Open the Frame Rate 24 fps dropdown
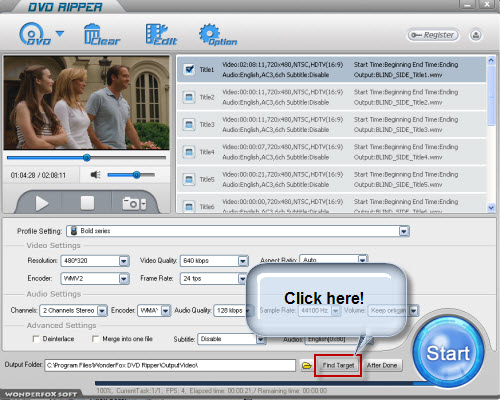The height and width of the screenshot is (400, 500). click(242, 278)
